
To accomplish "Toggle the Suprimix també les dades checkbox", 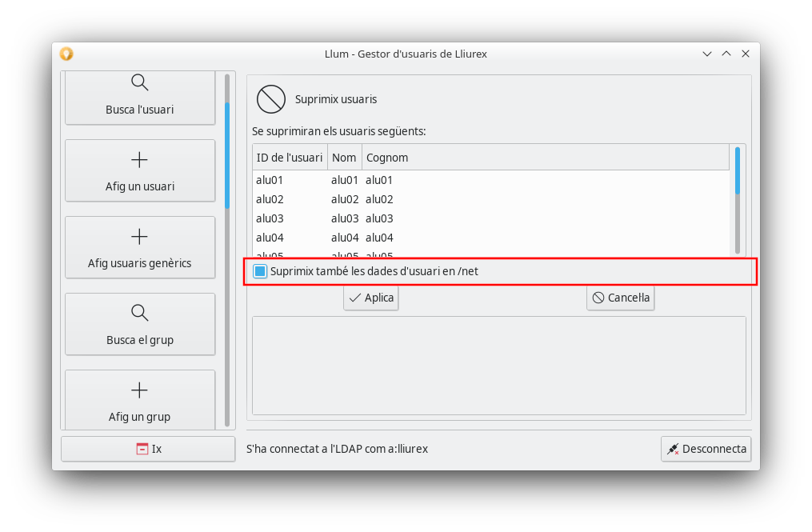I will [260, 271].
